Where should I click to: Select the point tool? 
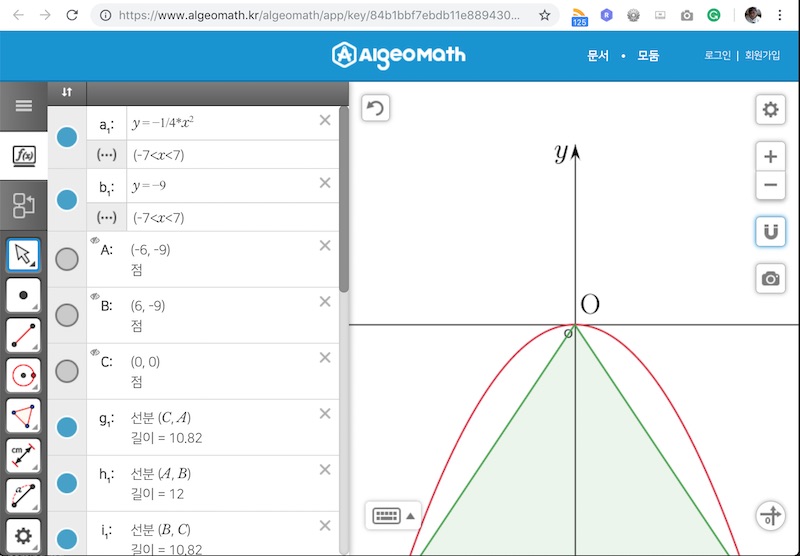tap(23, 296)
